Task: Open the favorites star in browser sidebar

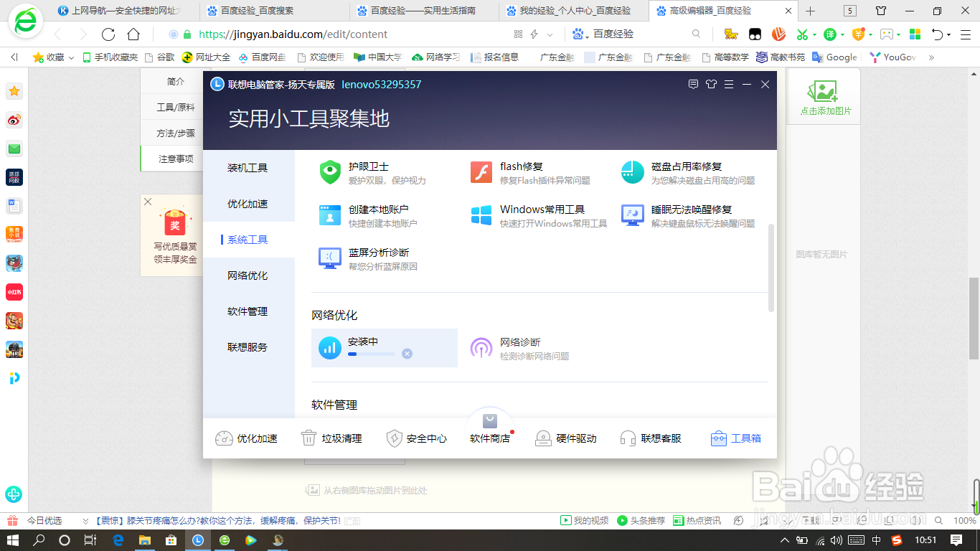Action: 14,91
